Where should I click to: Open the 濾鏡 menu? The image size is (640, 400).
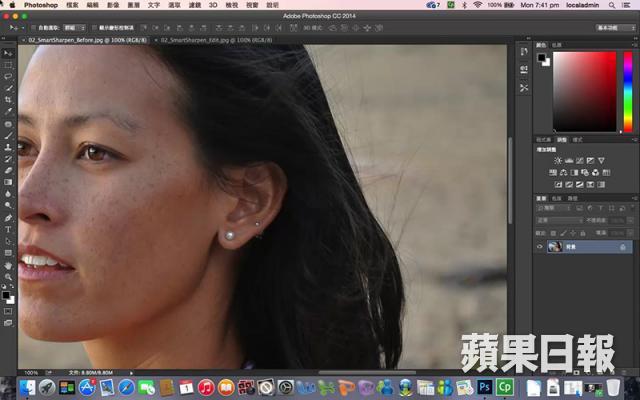tap(195, 5)
